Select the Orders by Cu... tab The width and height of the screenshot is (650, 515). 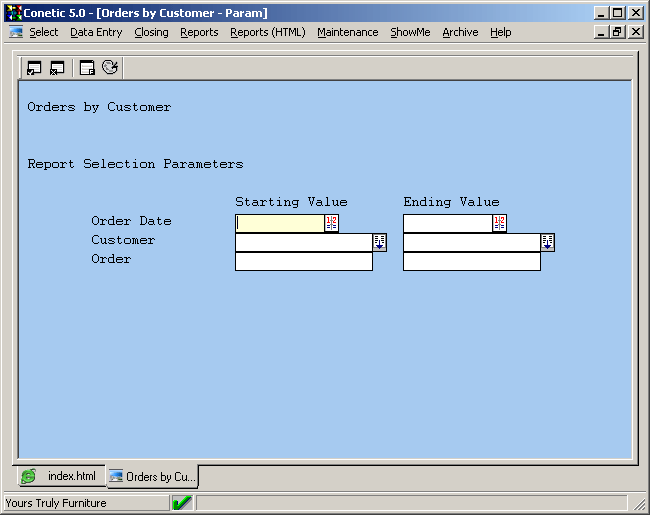tap(153, 476)
